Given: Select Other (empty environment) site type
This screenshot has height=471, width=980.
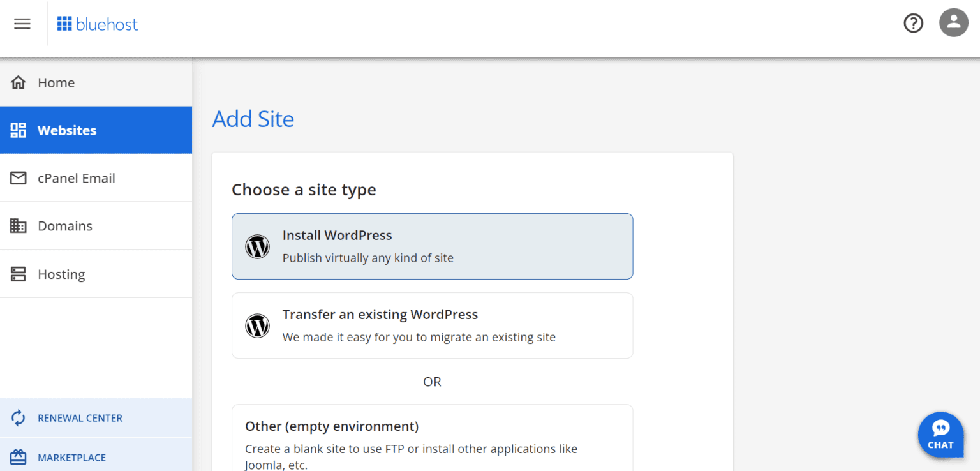Looking at the screenshot, I should pyautogui.click(x=432, y=438).
